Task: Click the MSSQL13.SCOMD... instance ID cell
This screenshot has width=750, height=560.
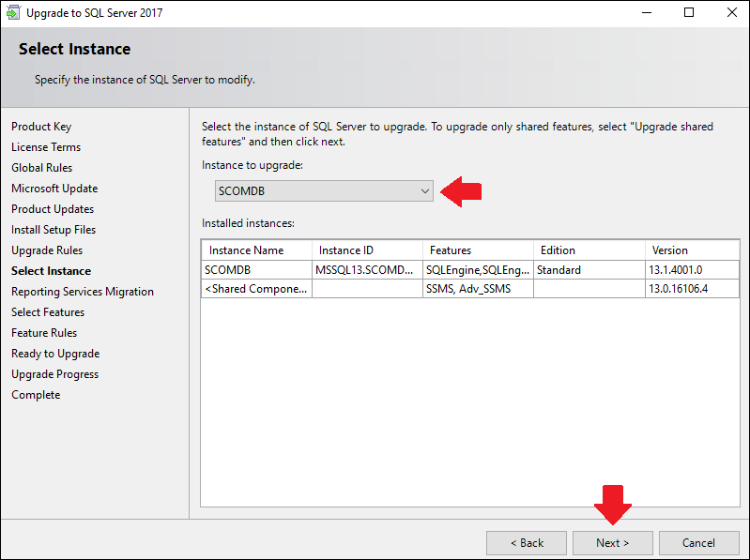Action: click(x=367, y=270)
